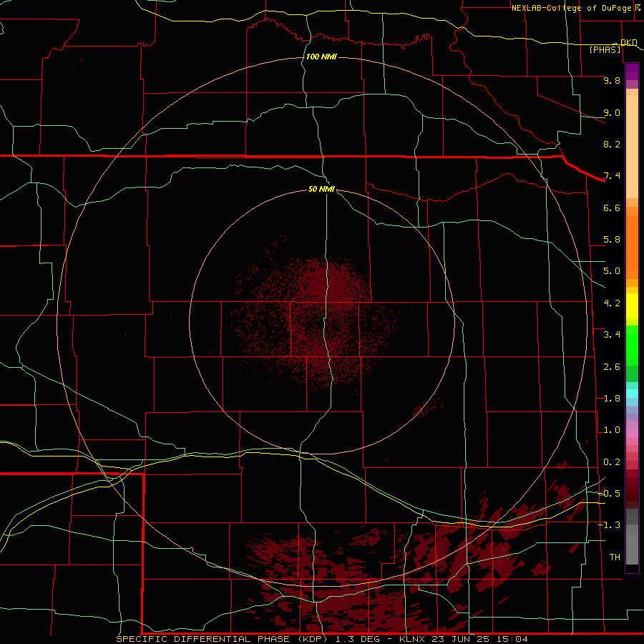
Task: Pick the cyan segment of the color bar
Action: 632,394
